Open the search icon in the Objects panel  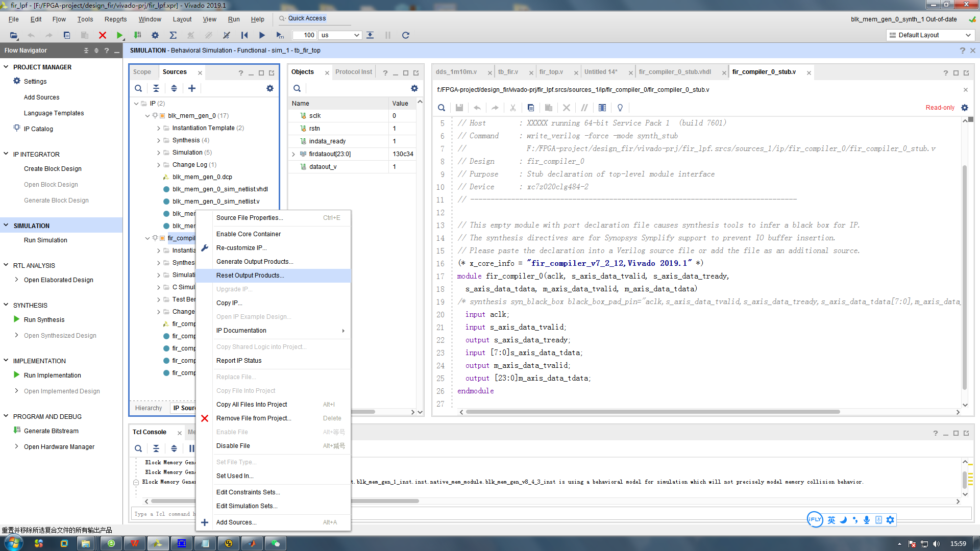[x=297, y=88]
